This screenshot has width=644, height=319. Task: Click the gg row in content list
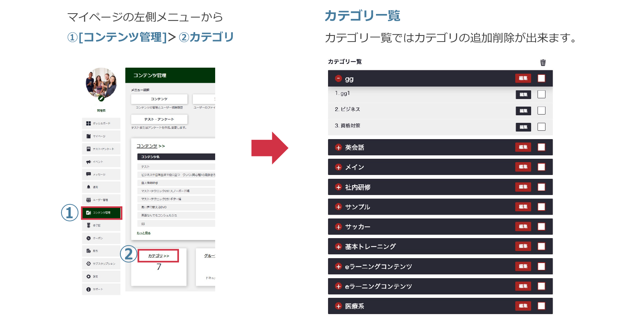click(176, 224)
